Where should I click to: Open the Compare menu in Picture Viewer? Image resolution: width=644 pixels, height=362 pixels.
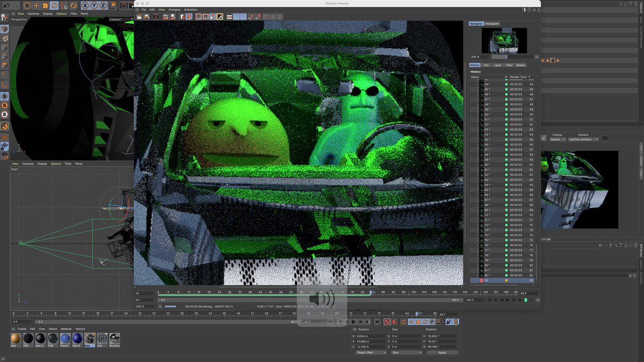tap(174, 10)
